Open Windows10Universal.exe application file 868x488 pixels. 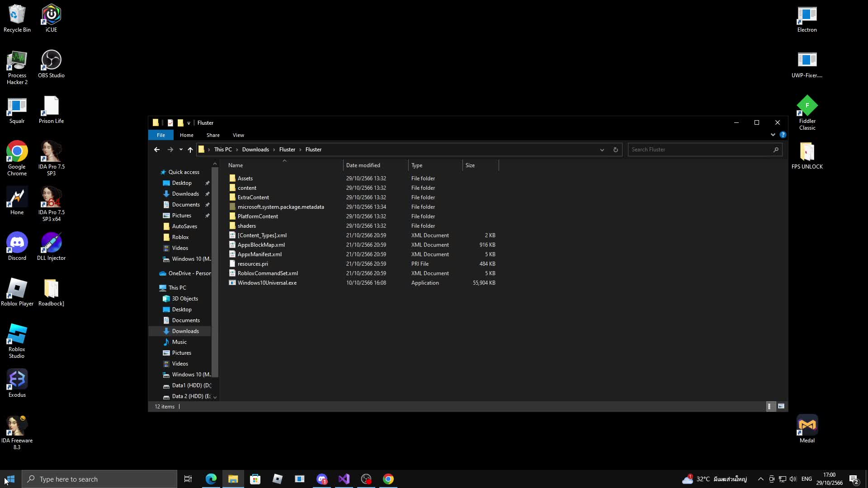coord(267,283)
